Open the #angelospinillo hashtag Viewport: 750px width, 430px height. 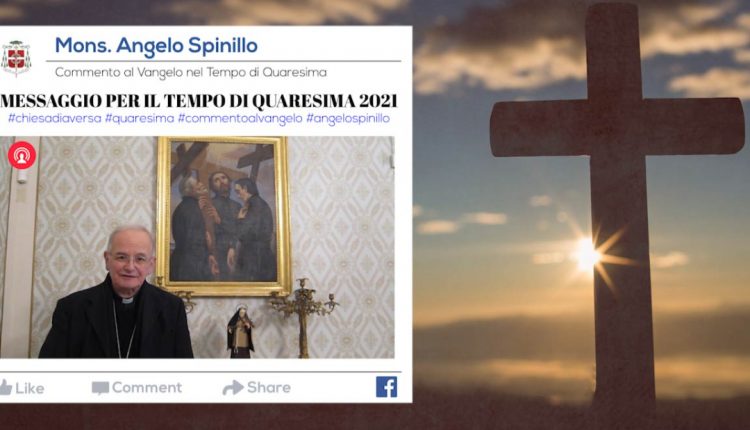pos(348,118)
